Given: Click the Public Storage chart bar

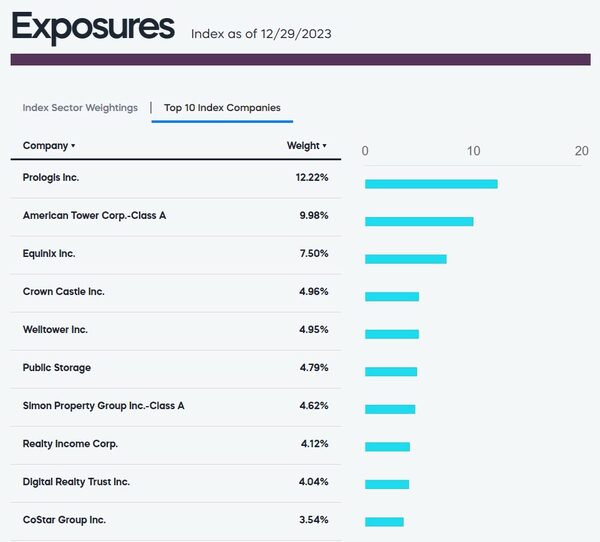Looking at the screenshot, I should pyautogui.click(x=391, y=372).
